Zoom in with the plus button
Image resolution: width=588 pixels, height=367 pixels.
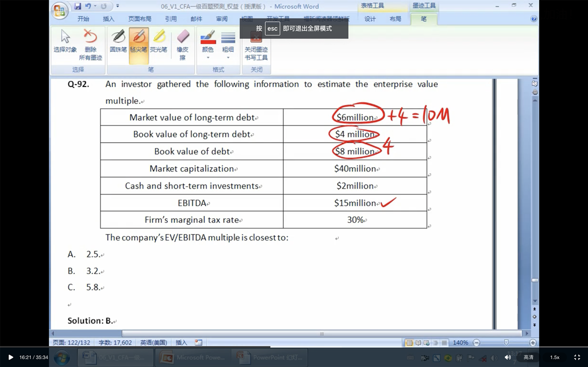(532, 342)
